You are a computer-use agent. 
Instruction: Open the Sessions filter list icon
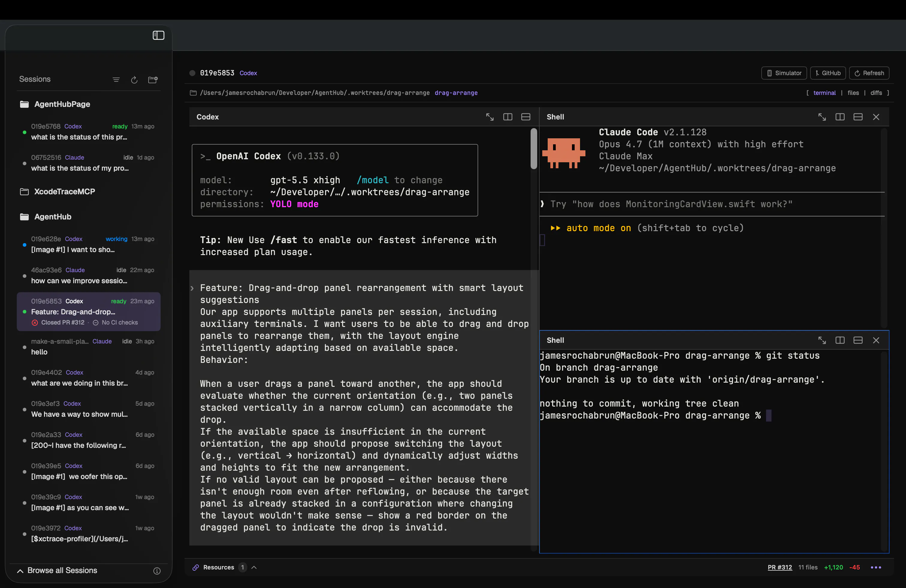point(116,80)
